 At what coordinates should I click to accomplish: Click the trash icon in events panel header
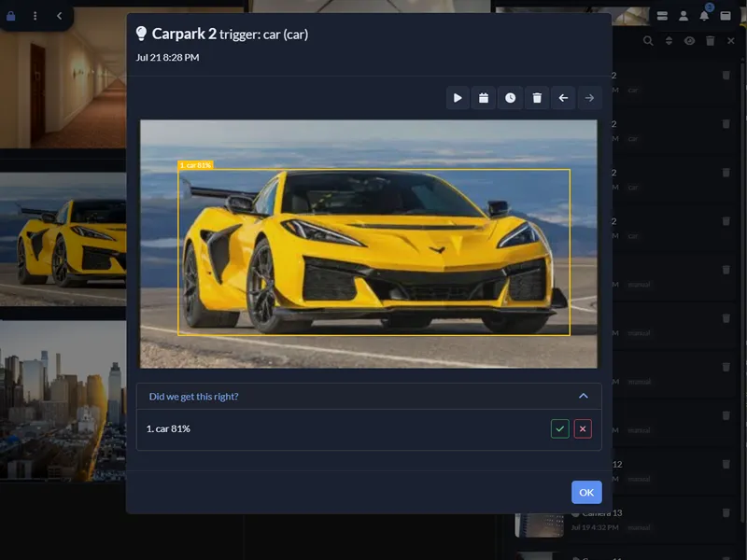pos(711,41)
